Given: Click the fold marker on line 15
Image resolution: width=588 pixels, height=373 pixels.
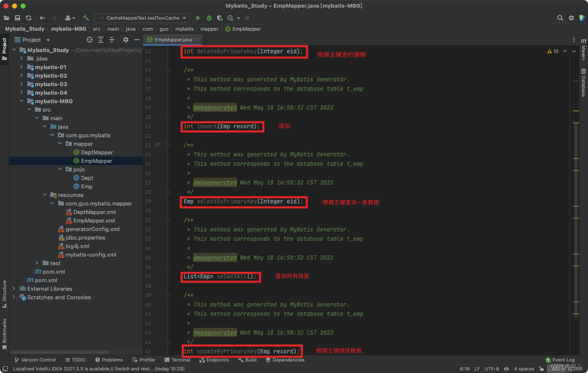Looking at the screenshot, I should (168, 70).
